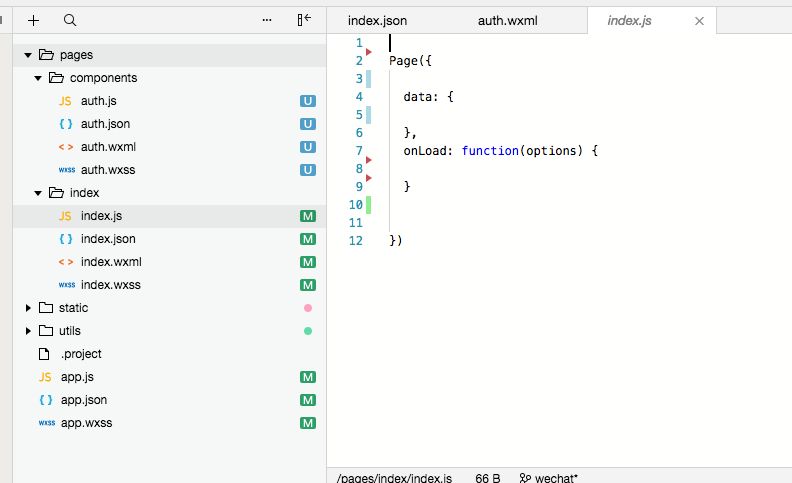Click line number 12 in the gutter
This screenshot has width=792, height=483.
[356, 240]
